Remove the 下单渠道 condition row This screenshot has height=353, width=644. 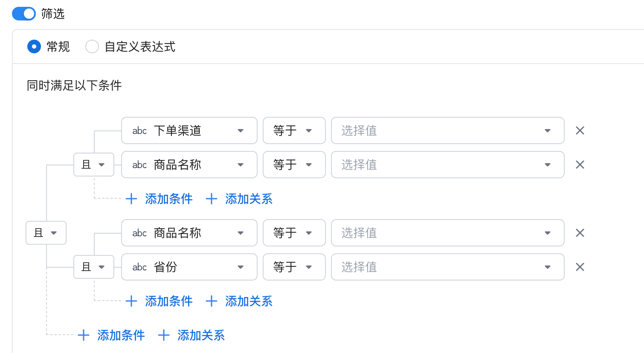[x=580, y=130]
